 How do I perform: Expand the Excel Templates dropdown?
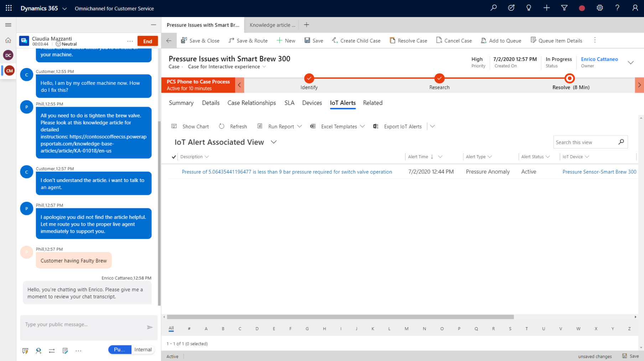(x=363, y=126)
